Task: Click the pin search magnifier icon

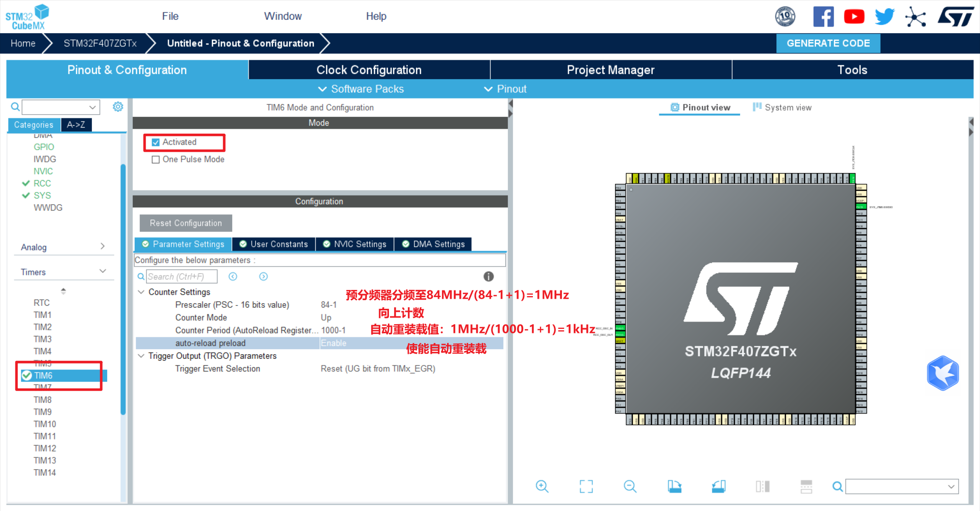Action: pyautogui.click(x=838, y=486)
